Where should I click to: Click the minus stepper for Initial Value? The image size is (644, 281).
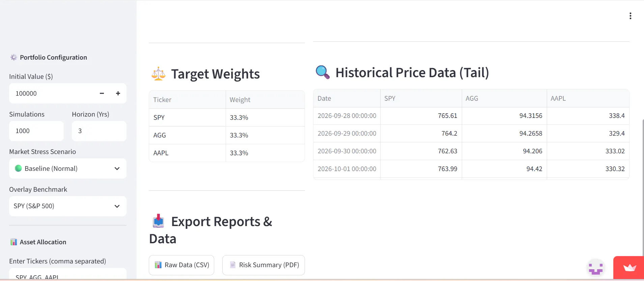[x=102, y=93]
